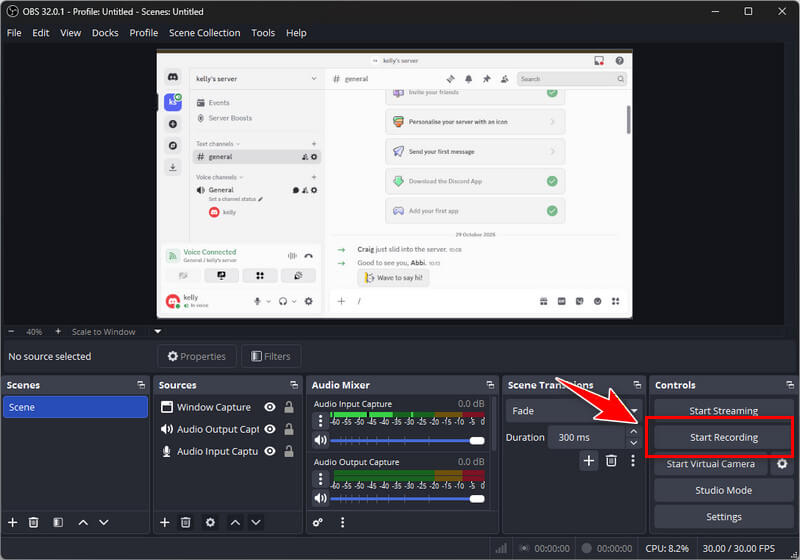The image size is (800, 560).
Task: Move source up arrow
Action: (235, 522)
